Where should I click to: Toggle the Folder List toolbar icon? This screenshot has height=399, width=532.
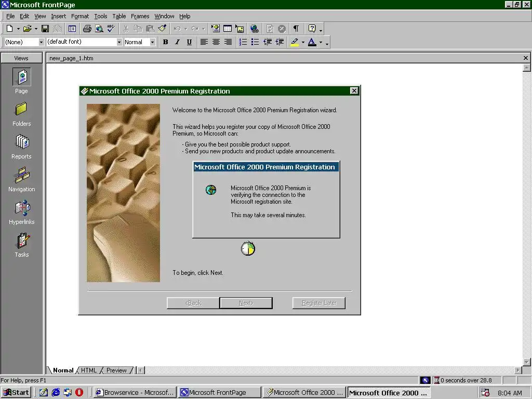point(72,29)
